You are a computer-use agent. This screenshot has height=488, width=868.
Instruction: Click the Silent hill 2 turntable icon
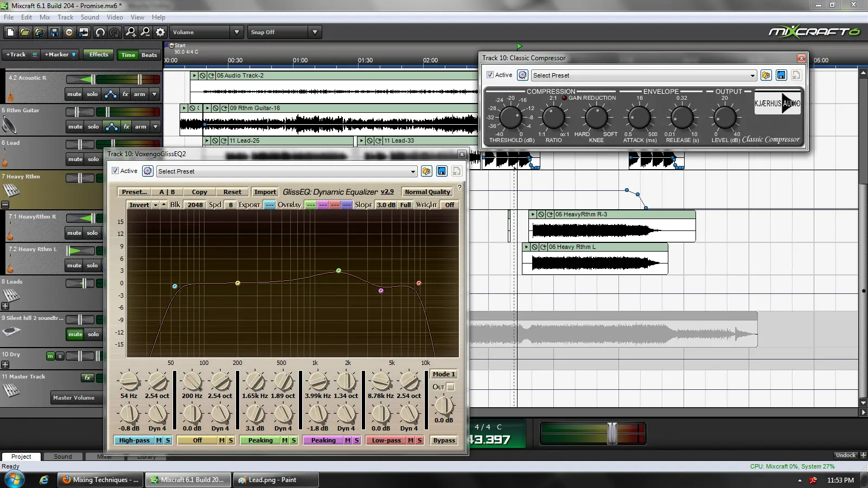coord(11,331)
